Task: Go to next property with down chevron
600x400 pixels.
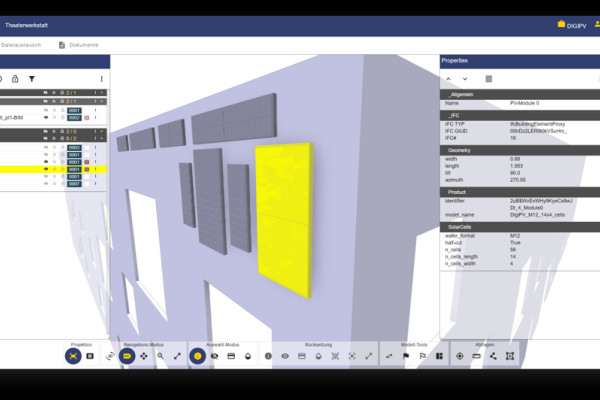Action: coord(465,79)
